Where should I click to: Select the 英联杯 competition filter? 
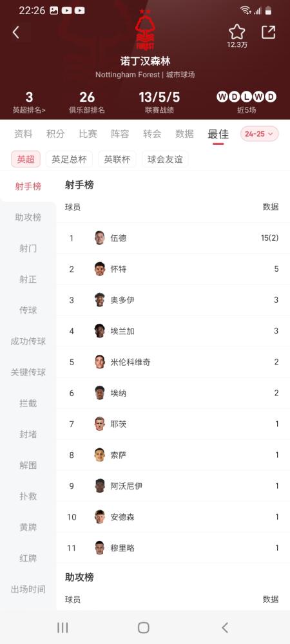coord(117,159)
